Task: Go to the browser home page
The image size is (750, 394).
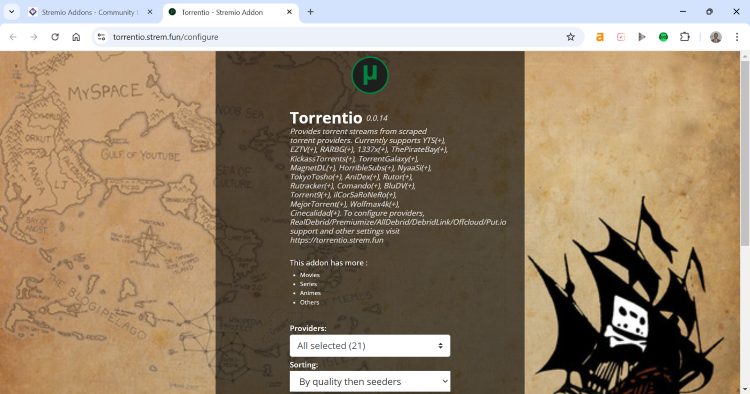Action: coord(76,37)
